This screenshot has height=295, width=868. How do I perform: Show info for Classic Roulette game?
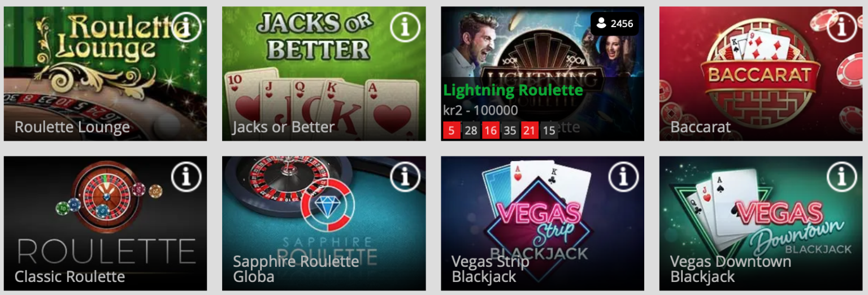186,177
